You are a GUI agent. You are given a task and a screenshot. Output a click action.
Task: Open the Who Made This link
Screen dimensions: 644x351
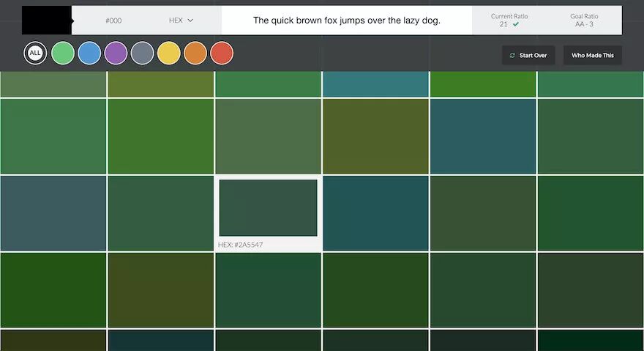click(592, 55)
